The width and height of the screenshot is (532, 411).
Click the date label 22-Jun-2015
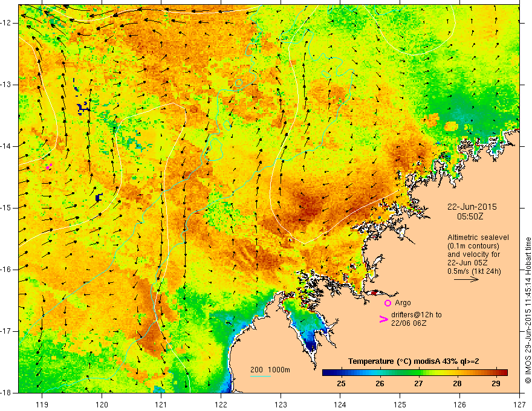pos(472,207)
